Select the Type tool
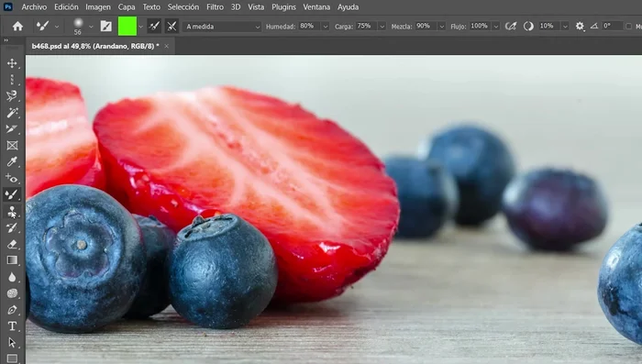 pyautogui.click(x=12, y=326)
